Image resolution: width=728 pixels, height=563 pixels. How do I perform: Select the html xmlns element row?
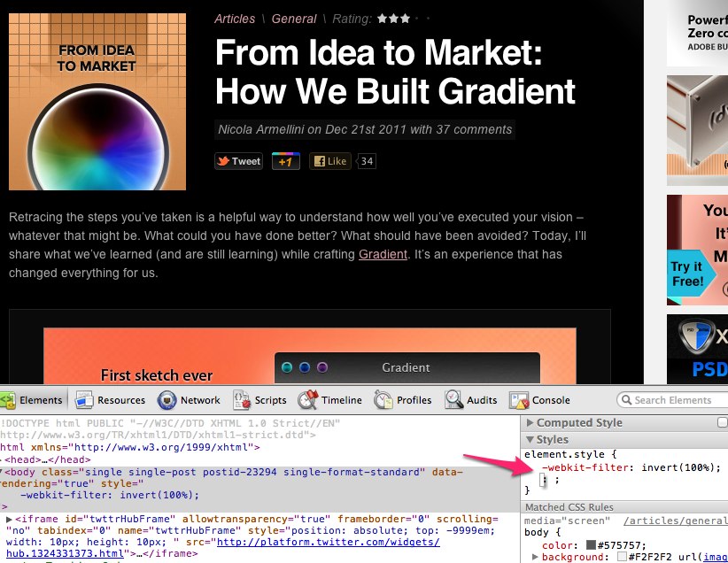[x=130, y=447]
